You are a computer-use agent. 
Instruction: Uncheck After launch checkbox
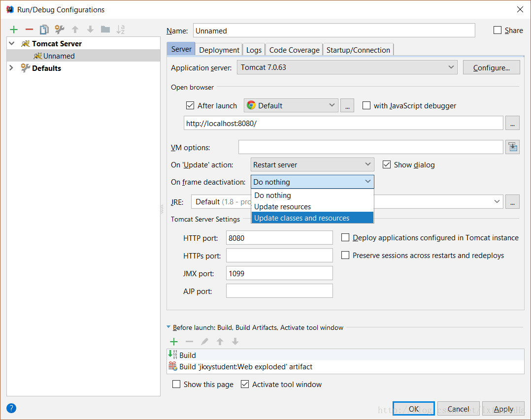click(190, 105)
